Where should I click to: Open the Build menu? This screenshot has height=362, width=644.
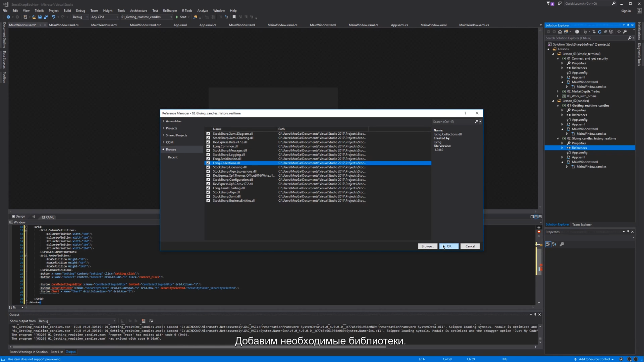click(x=67, y=11)
